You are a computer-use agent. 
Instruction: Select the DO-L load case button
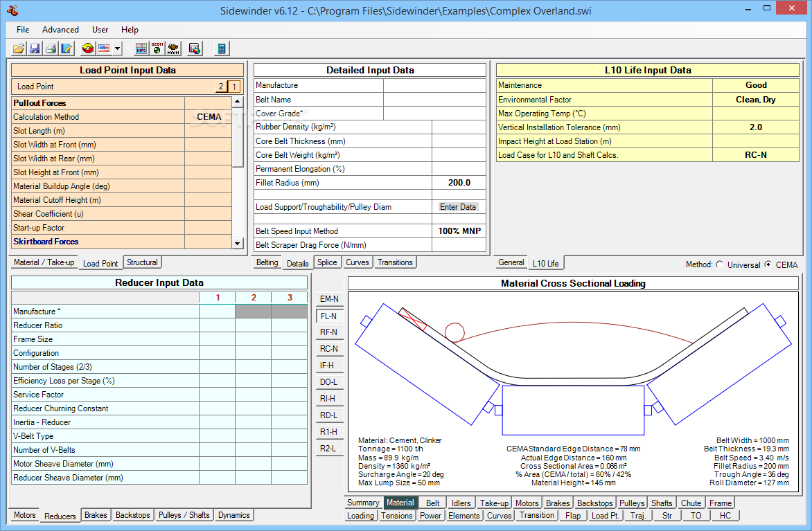tap(329, 381)
